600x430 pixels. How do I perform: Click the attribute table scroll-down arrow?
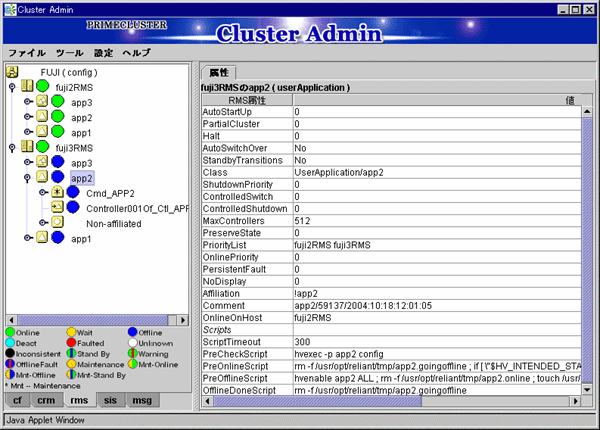coord(587,390)
